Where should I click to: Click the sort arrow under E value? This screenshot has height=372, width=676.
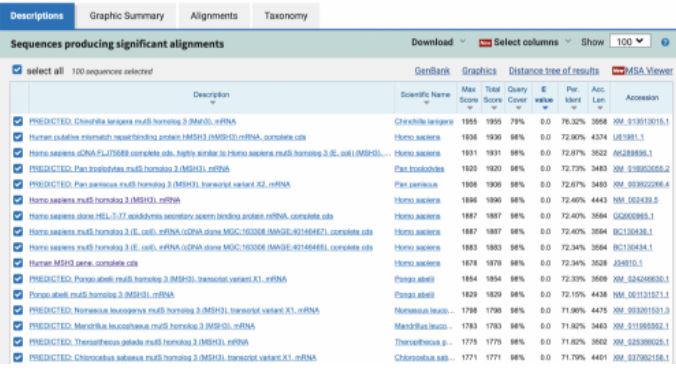pyautogui.click(x=545, y=108)
